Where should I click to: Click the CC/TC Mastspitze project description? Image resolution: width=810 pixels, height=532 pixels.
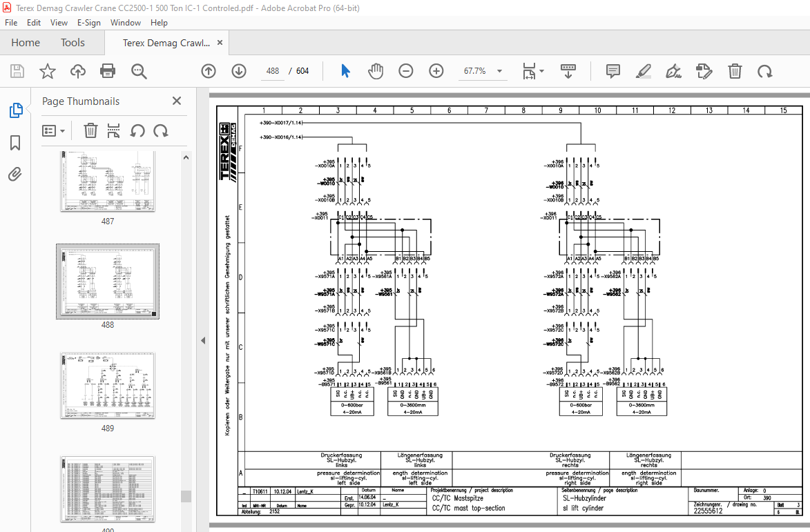(458, 498)
